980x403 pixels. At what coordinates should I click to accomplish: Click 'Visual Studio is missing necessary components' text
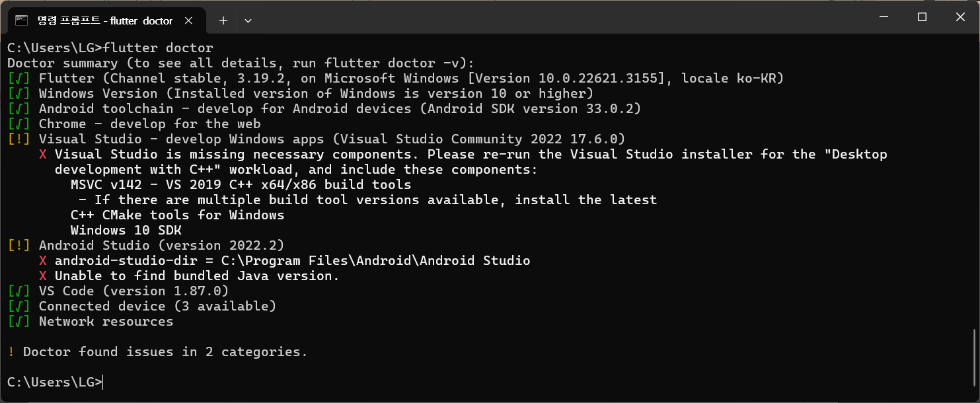pyautogui.click(x=237, y=155)
